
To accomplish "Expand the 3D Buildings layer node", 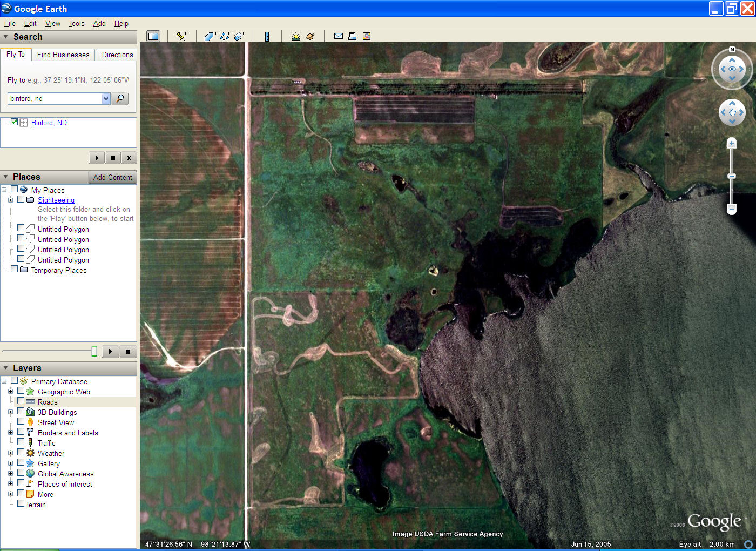I will [10, 412].
